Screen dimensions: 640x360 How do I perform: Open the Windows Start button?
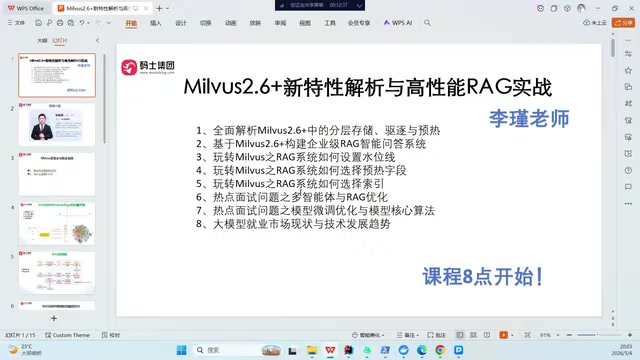pos(181,350)
